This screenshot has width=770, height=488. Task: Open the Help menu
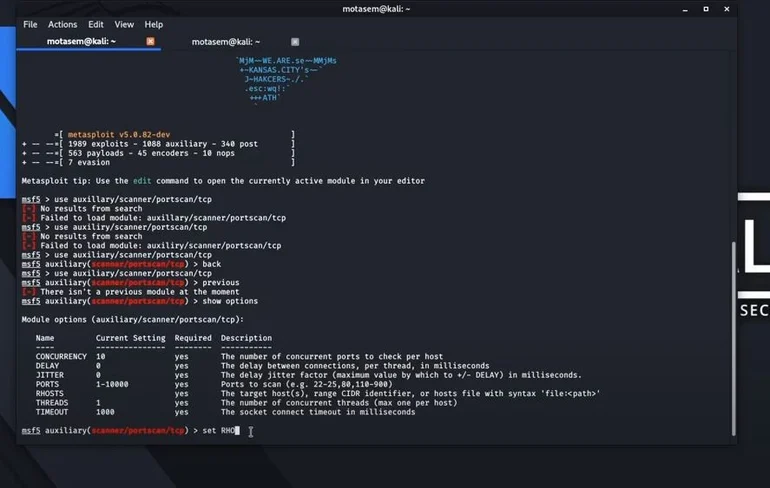[x=153, y=24]
